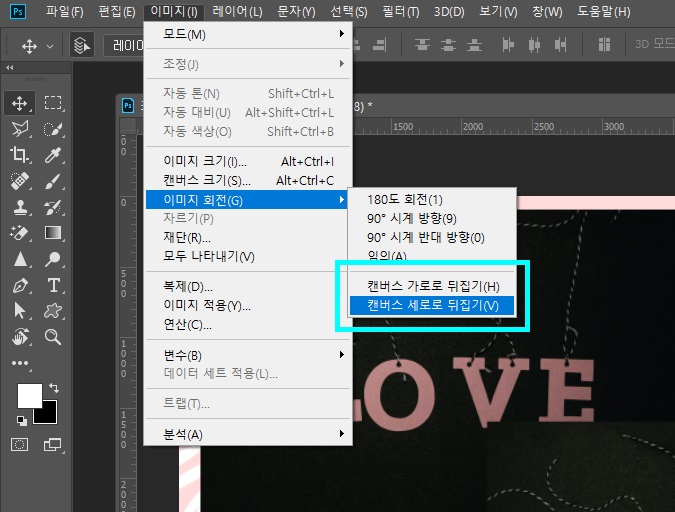The image size is (675, 512).
Task: Swap foreground and background colors
Action: click(x=54, y=388)
